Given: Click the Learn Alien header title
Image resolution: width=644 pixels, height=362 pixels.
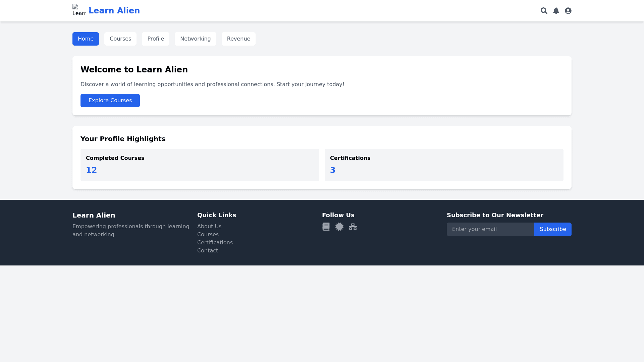Looking at the screenshot, I should click(114, 11).
